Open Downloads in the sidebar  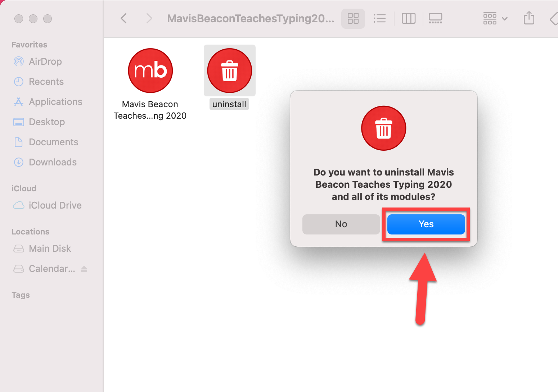point(45,162)
